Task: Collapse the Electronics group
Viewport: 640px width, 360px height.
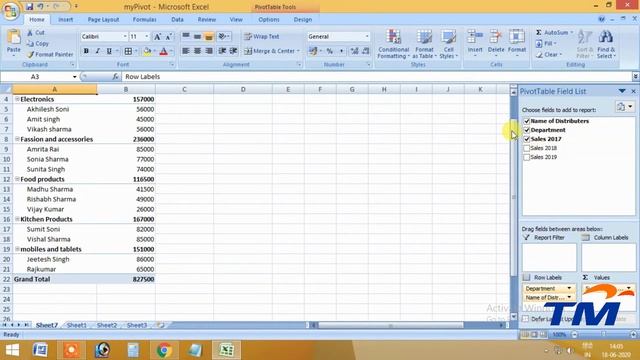Action: pos(17,99)
